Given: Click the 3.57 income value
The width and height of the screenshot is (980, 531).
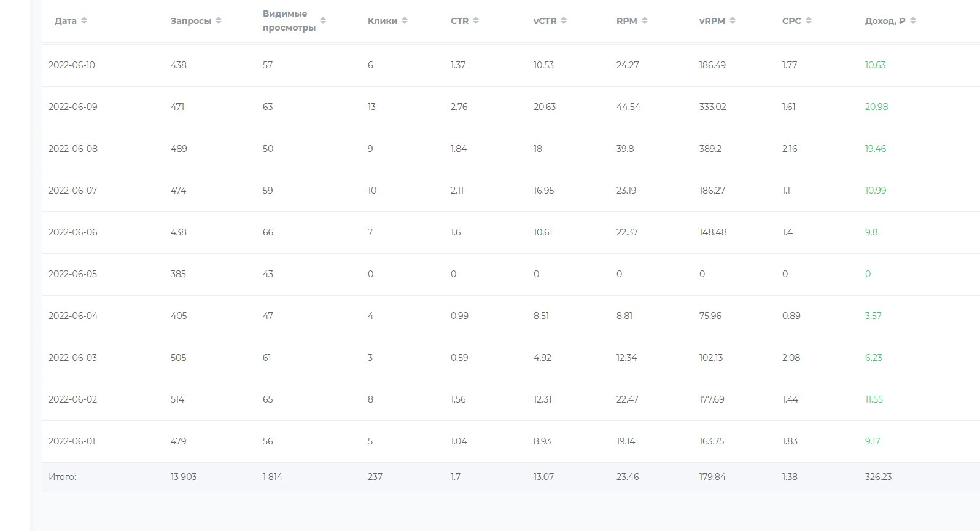Looking at the screenshot, I should coord(873,316).
